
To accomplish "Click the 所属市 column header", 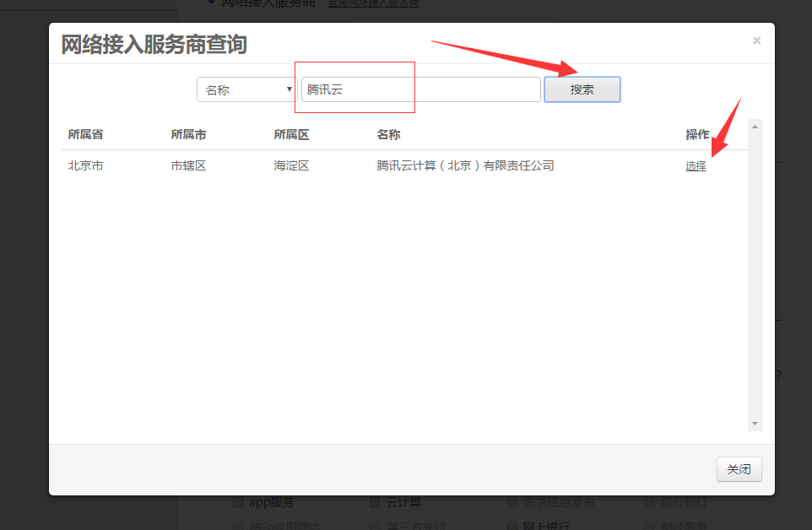I will click(188, 135).
